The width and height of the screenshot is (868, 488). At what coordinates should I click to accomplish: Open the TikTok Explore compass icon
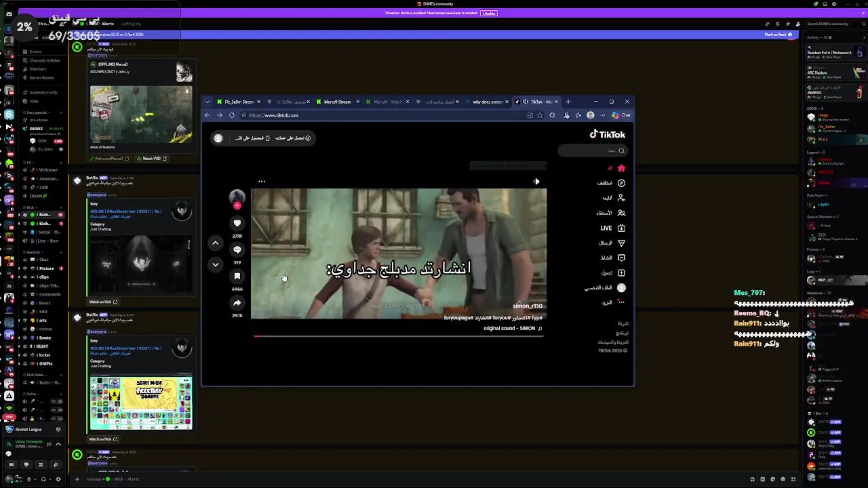(621, 183)
